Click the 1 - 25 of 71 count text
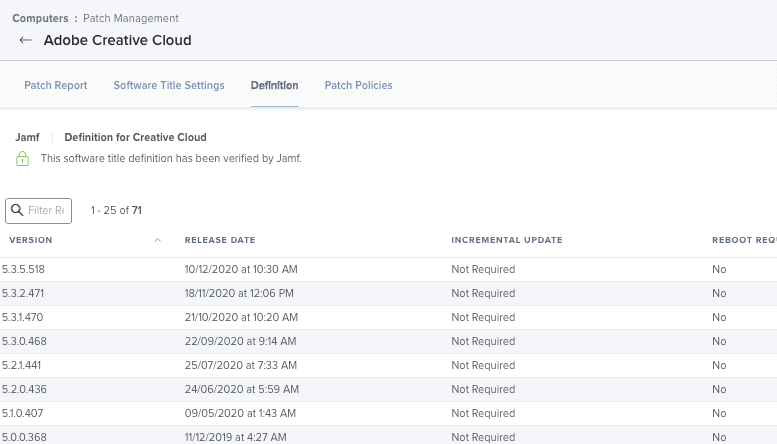The height and width of the screenshot is (444, 777). [116, 210]
